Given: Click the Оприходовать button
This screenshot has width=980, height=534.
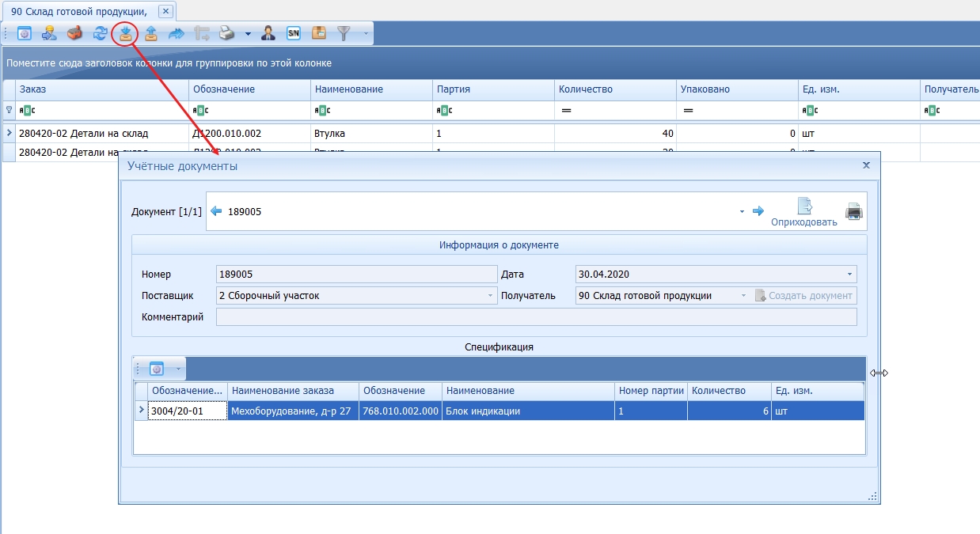Looking at the screenshot, I should [803, 213].
